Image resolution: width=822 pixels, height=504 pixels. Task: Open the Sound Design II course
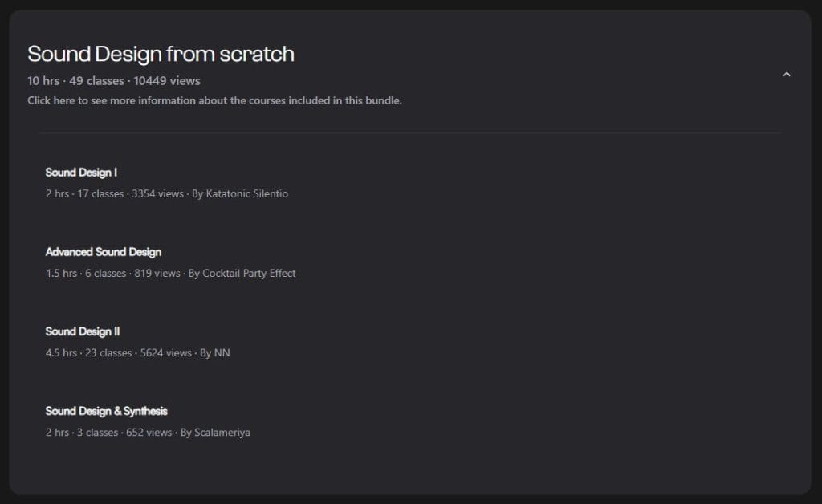(83, 331)
